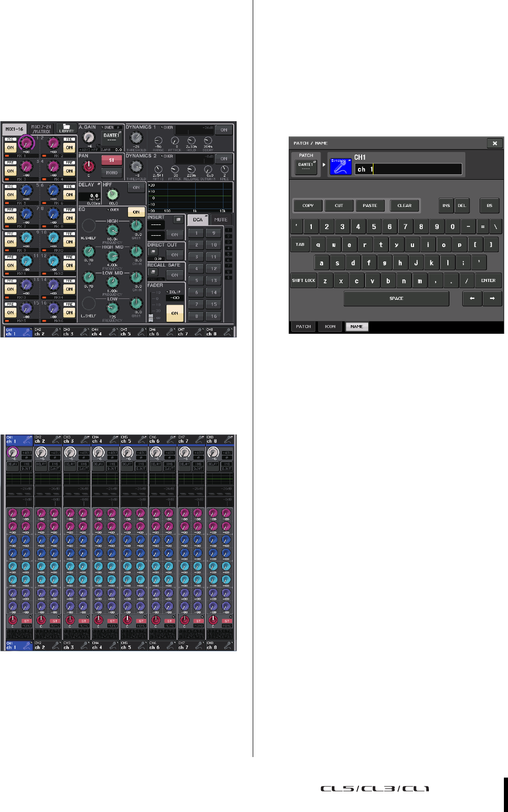Click the DELAY value field showing 0.0
This screenshot has width=508, height=812.
click(89, 197)
